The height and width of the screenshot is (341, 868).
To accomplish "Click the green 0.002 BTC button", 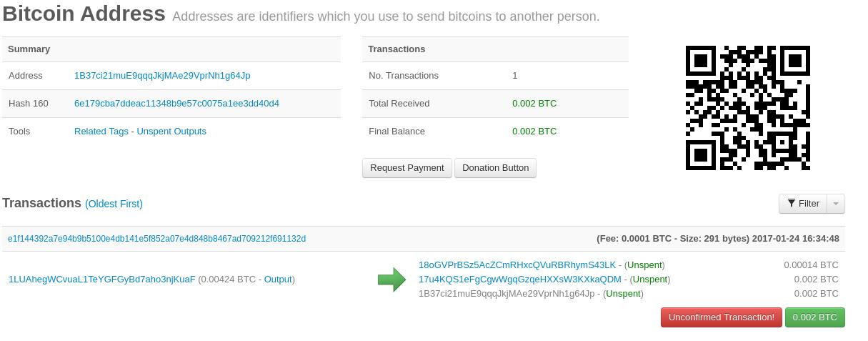I will pos(815,317).
